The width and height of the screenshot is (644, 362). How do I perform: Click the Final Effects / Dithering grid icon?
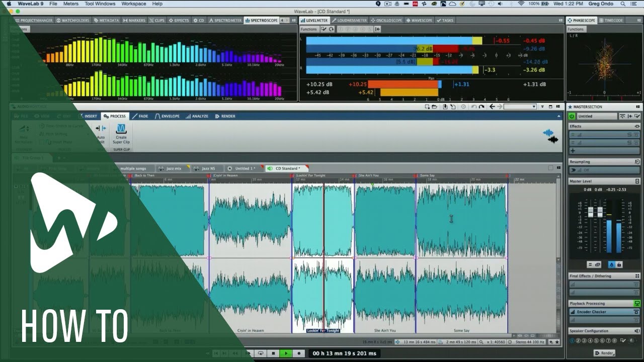point(637,276)
